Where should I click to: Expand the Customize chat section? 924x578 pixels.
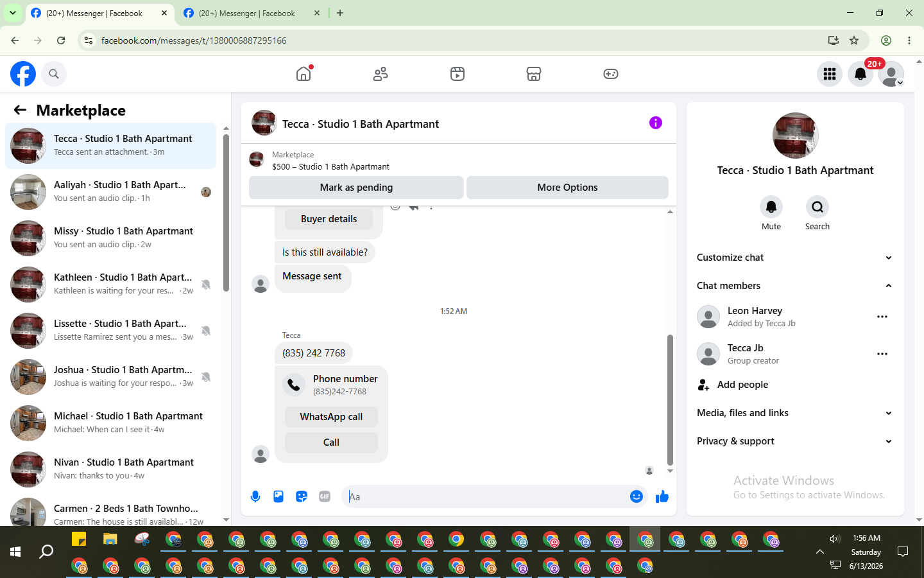(x=795, y=258)
